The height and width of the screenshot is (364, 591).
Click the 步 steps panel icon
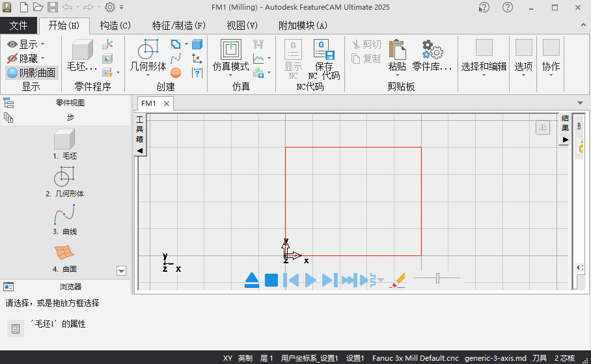click(8, 118)
